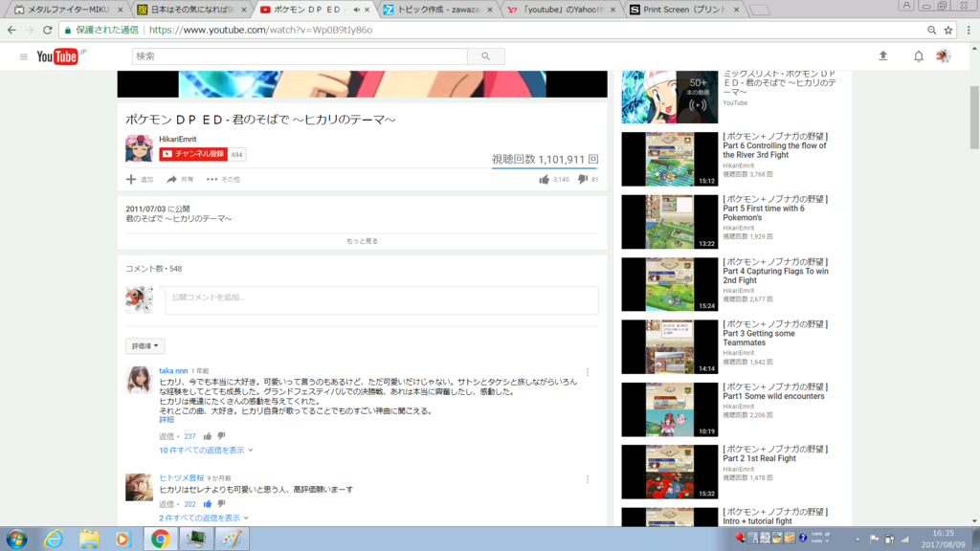Open the Chrome three-dot menu
The width and height of the screenshot is (980, 551).
tap(969, 30)
